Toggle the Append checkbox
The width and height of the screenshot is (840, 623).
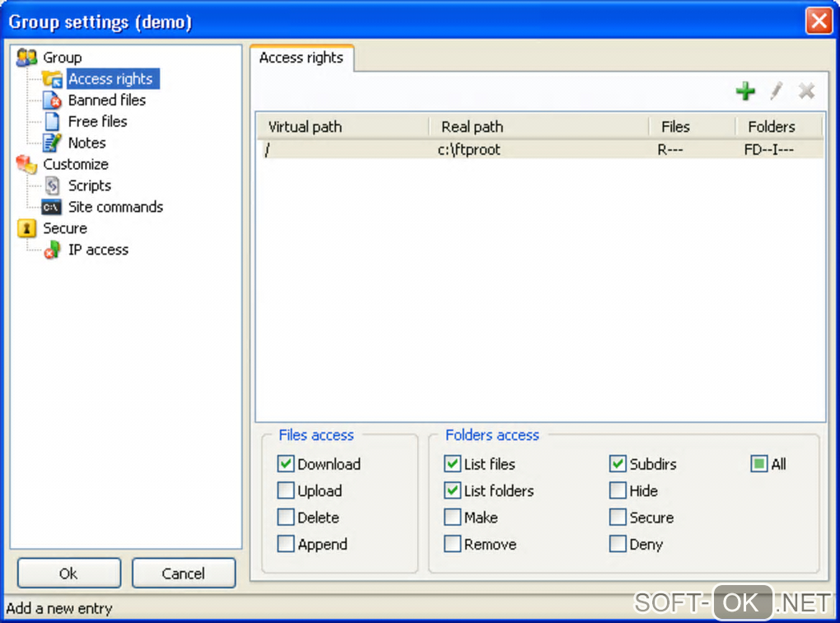tap(286, 544)
